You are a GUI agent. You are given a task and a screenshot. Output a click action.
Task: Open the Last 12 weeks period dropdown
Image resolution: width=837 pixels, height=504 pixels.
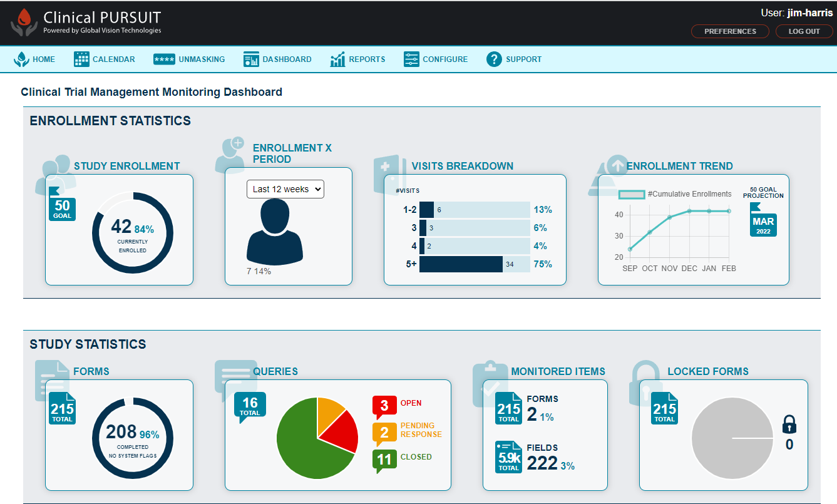(x=285, y=188)
